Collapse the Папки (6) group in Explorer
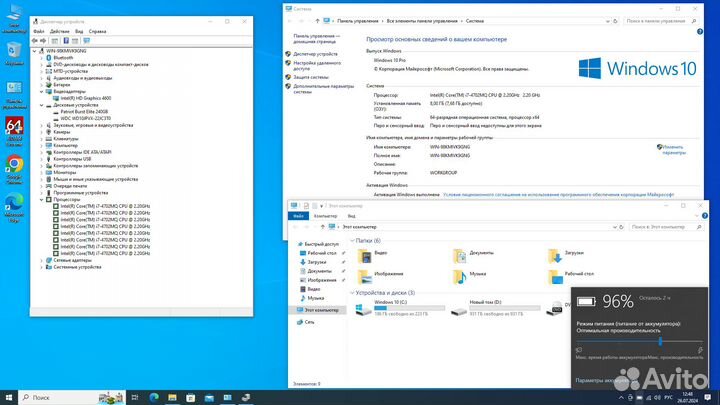The image size is (720, 405). (x=352, y=241)
